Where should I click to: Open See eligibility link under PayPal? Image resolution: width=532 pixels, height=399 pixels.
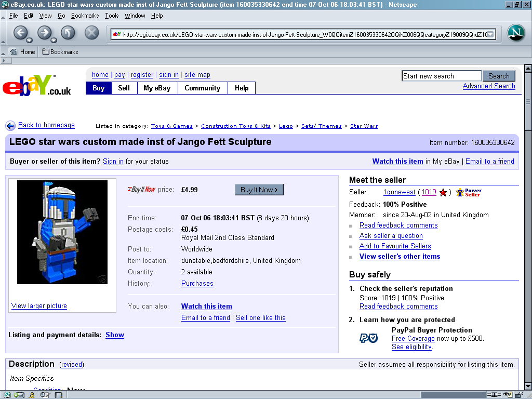[x=411, y=347]
